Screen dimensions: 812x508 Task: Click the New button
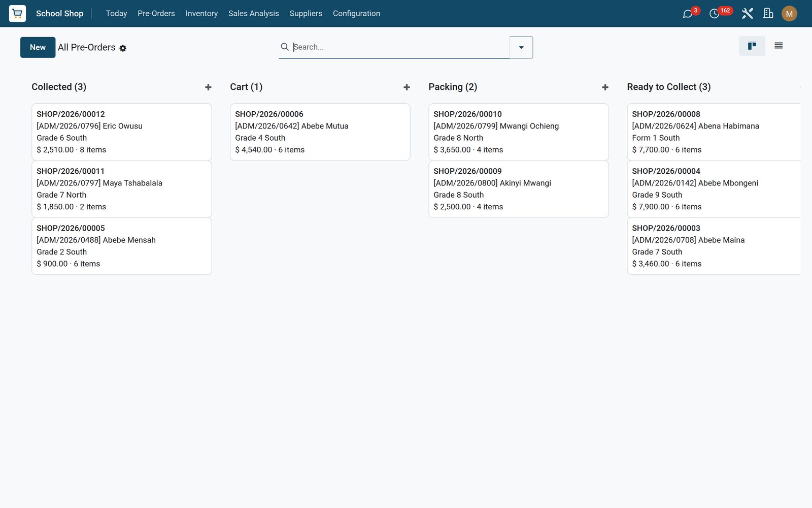pos(38,47)
